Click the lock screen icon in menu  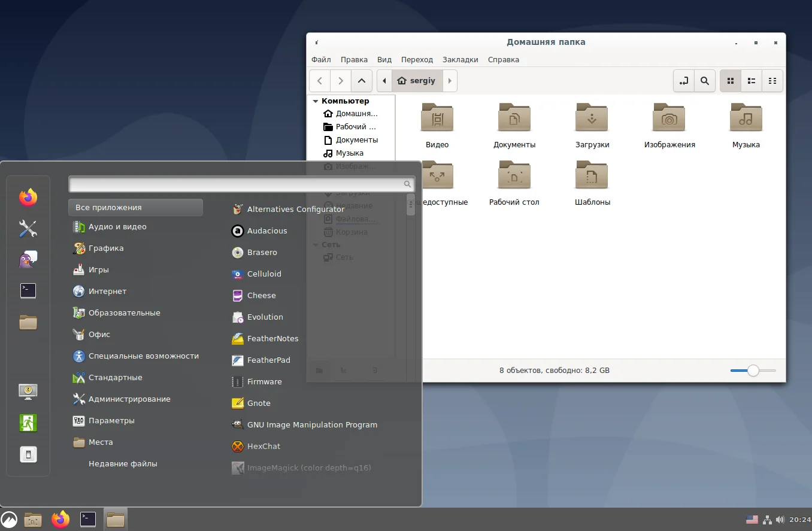tap(28, 391)
